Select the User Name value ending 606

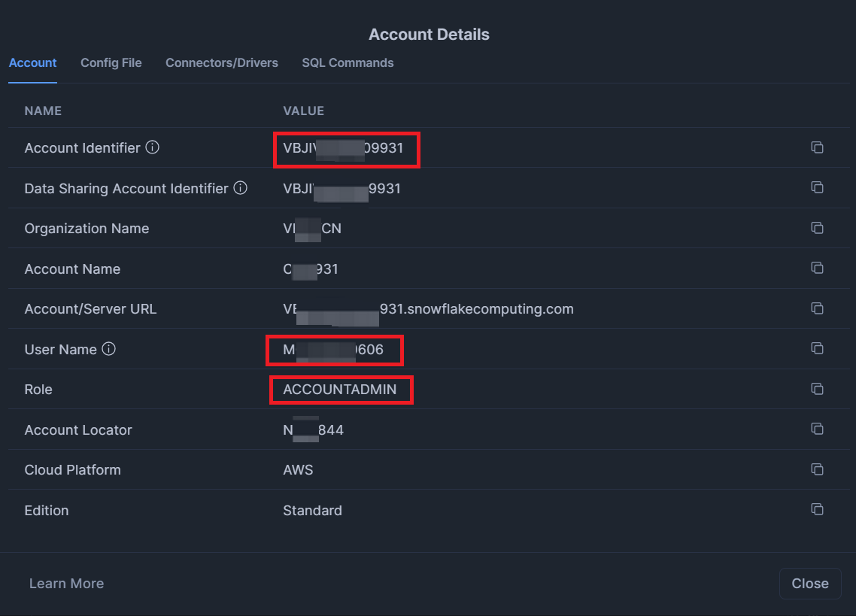tap(333, 350)
